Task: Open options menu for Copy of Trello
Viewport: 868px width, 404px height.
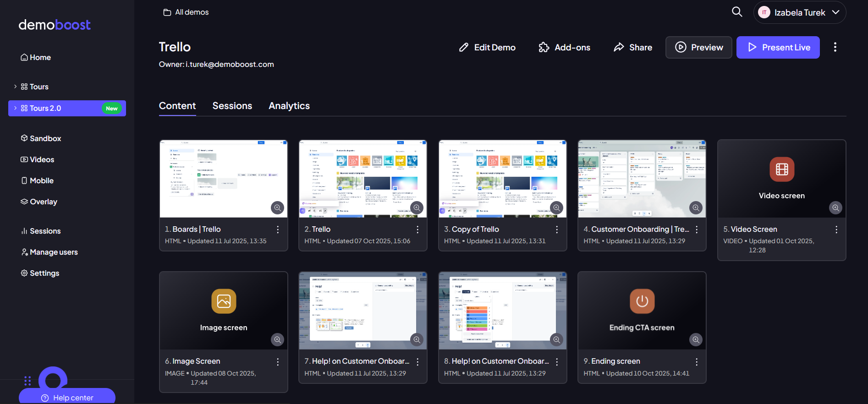Action: [x=557, y=229]
